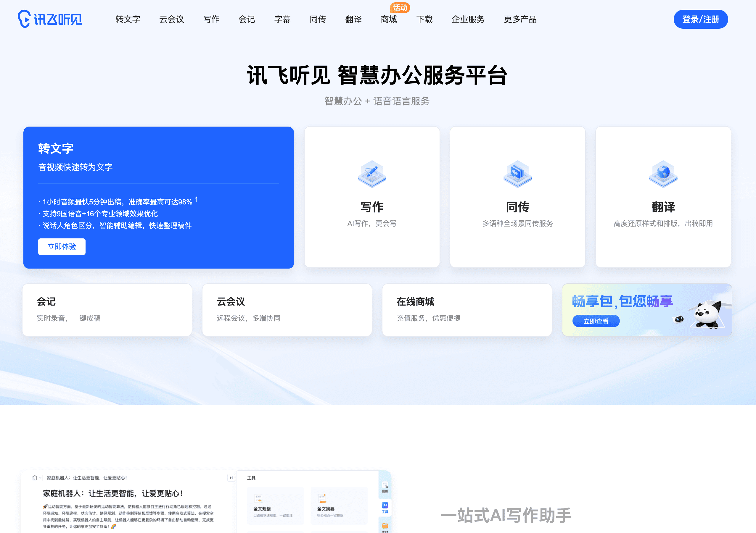The height and width of the screenshot is (533, 756).
Task: Click 远程会议,多端协同 description
Action: [x=249, y=318]
